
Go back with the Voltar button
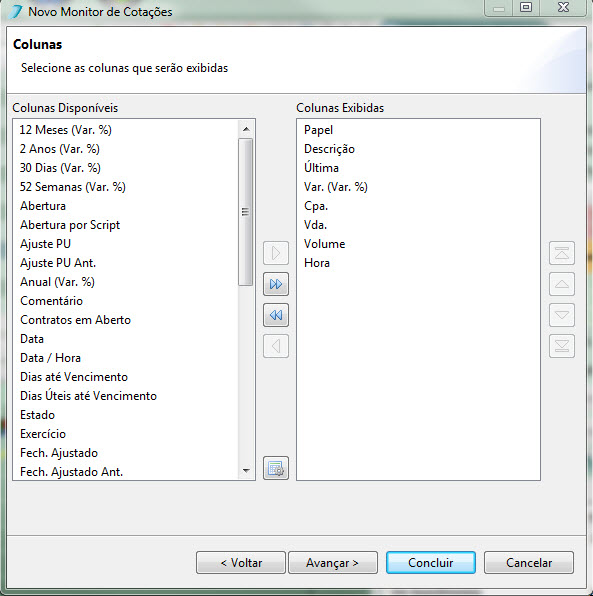241,563
